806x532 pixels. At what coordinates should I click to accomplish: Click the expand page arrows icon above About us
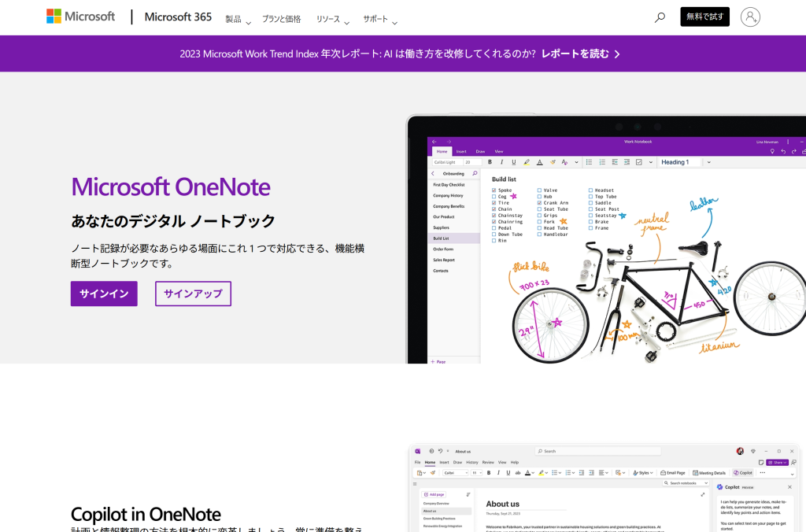tap(703, 494)
